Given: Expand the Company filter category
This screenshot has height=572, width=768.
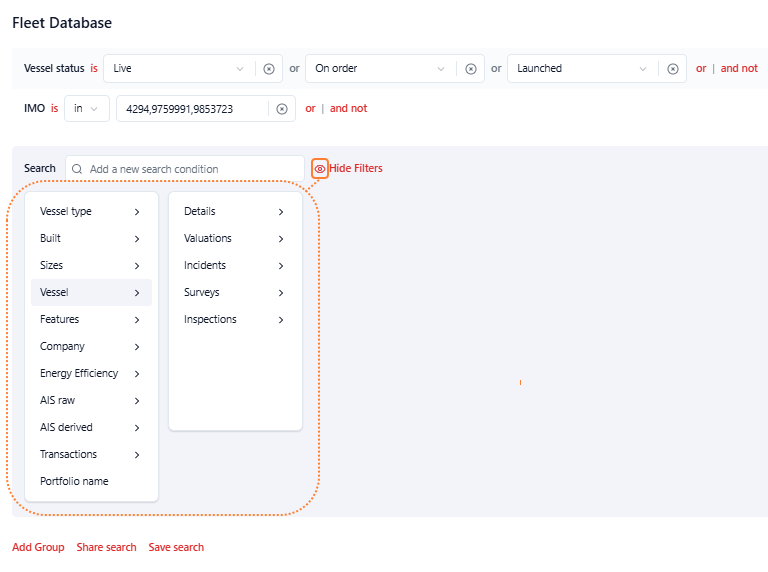Looking at the screenshot, I should tap(91, 346).
